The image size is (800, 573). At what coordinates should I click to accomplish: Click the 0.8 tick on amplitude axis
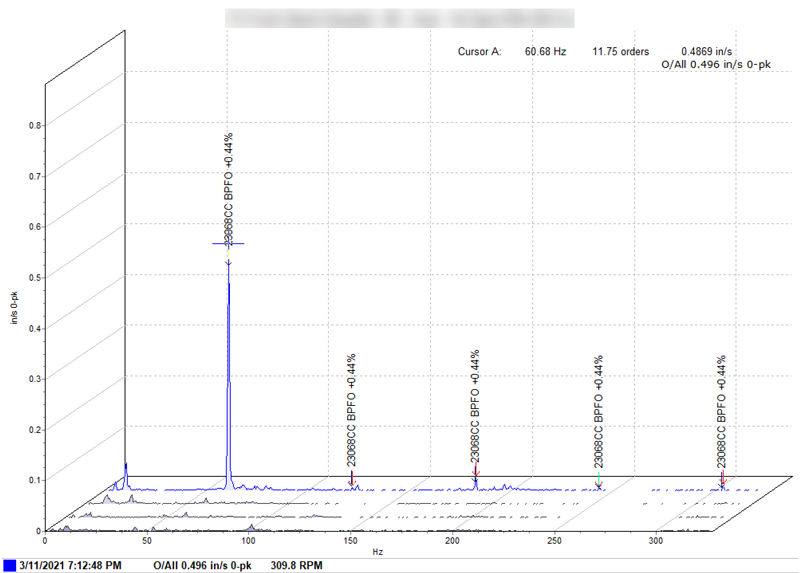click(x=35, y=125)
